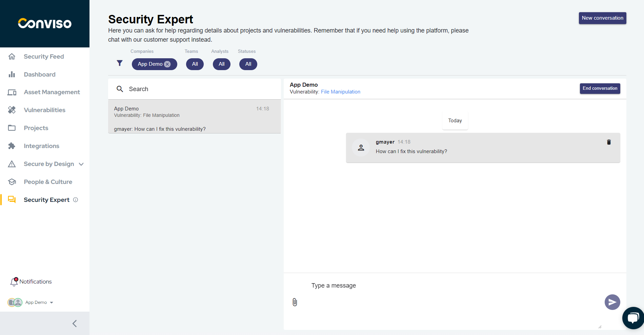Delete gmayer's message with trash icon
Viewport: 644px width, 335px height.
(609, 142)
